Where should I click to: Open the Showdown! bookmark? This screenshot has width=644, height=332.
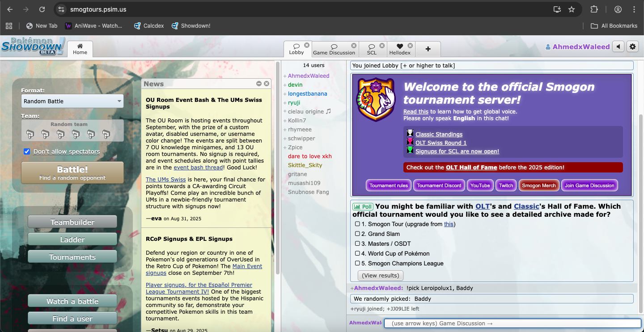pos(191,26)
